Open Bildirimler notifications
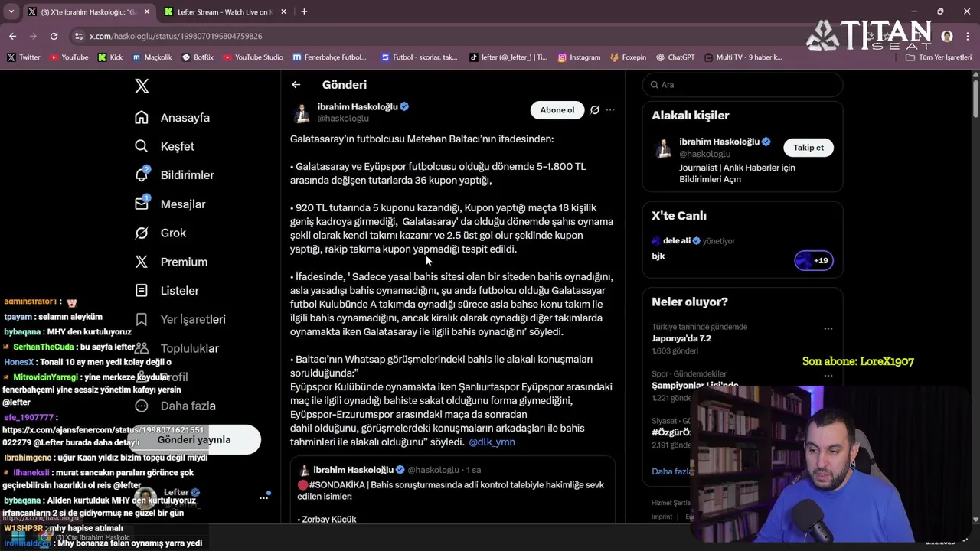Image resolution: width=980 pixels, height=551 pixels. tap(175, 175)
